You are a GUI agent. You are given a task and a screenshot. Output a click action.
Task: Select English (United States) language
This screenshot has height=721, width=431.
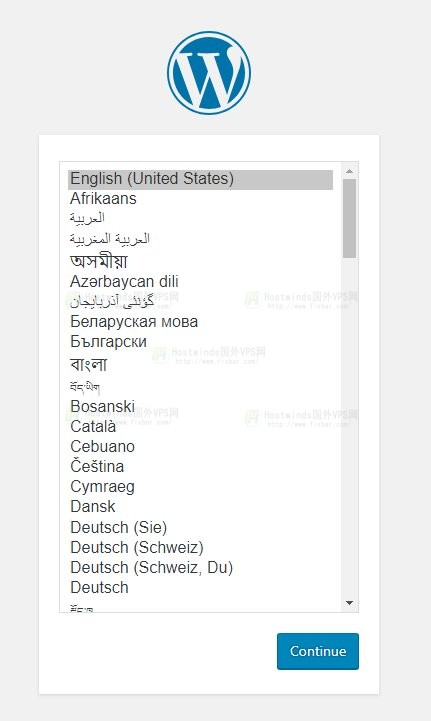[x=201, y=179]
